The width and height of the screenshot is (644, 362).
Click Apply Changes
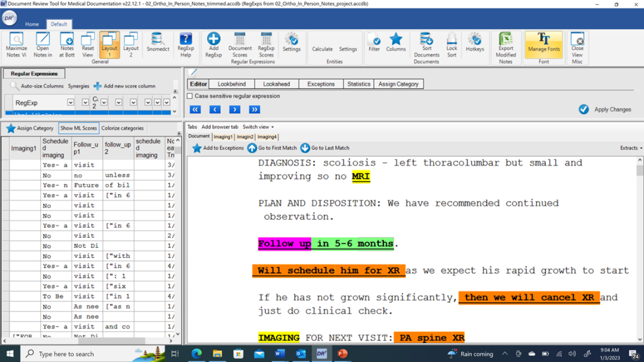point(605,109)
